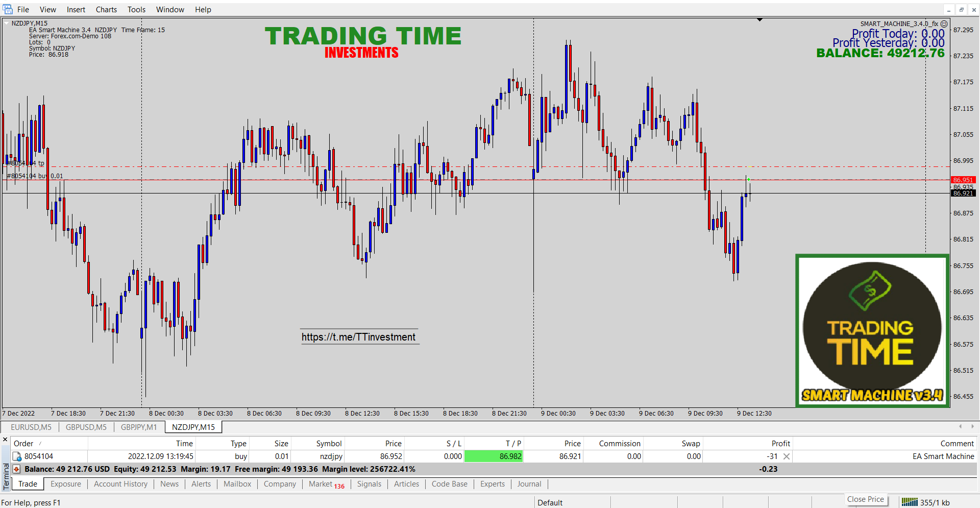Open the Account History tab
The width and height of the screenshot is (980, 508).
[120, 484]
